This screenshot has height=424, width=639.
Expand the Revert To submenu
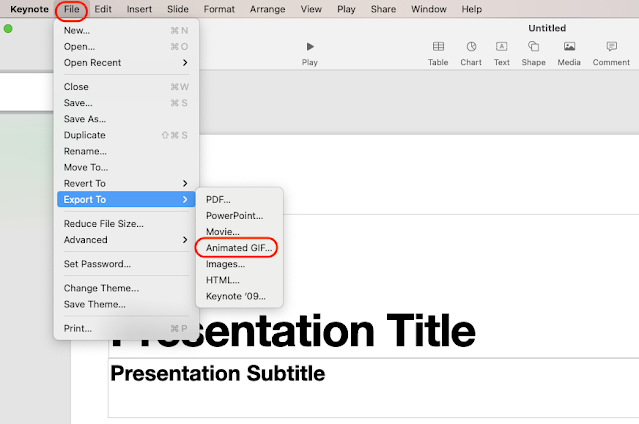[126, 183]
